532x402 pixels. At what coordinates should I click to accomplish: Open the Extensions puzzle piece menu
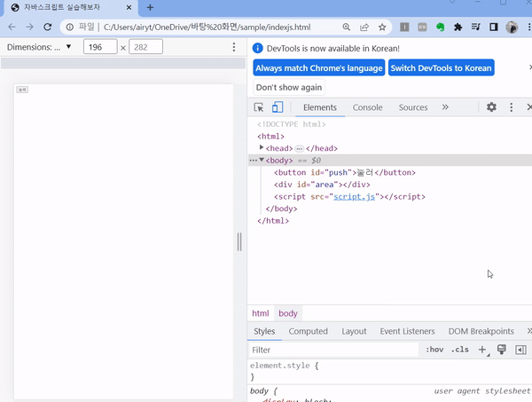click(x=458, y=28)
